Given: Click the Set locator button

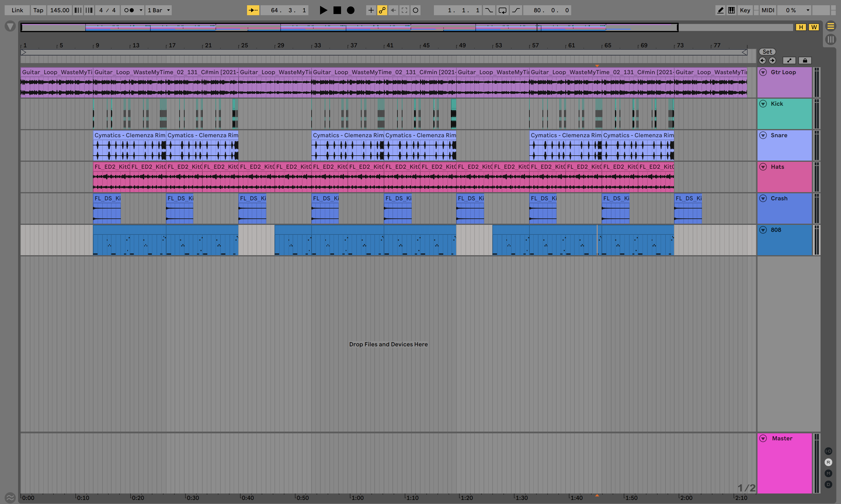Looking at the screenshot, I should pos(767,52).
